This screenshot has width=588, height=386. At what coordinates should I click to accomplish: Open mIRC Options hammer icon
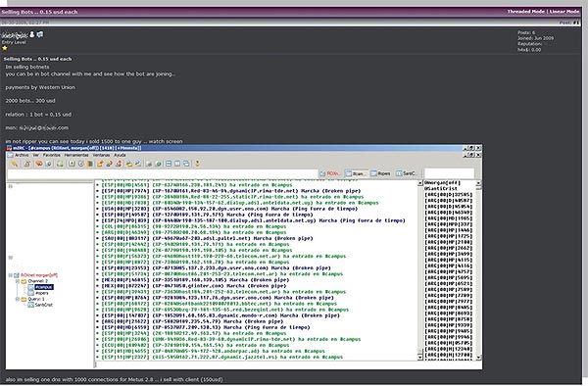point(27,164)
